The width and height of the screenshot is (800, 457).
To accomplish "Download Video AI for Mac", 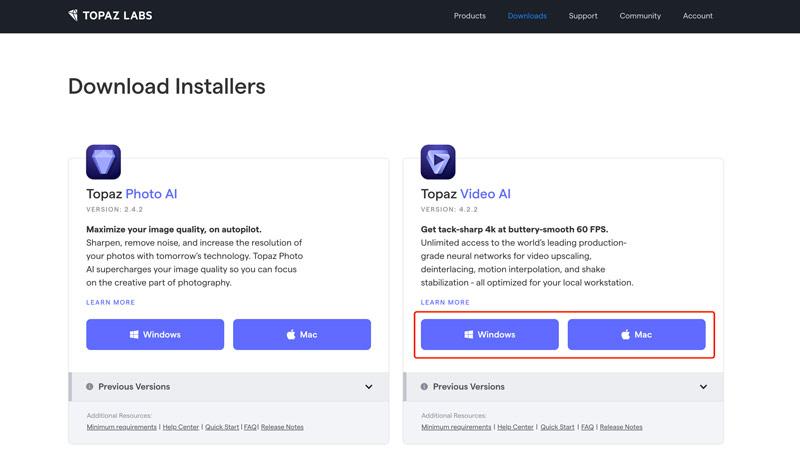I will (637, 335).
